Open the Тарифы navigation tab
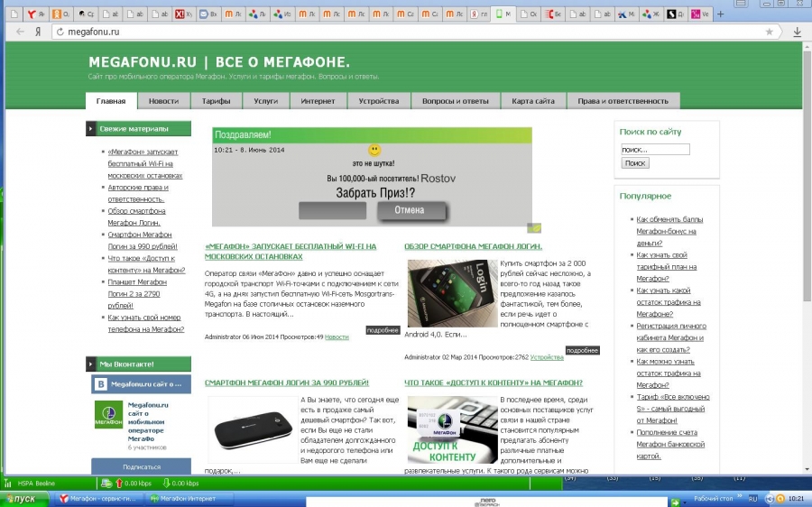The height and width of the screenshot is (507, 812). [216, 101]
